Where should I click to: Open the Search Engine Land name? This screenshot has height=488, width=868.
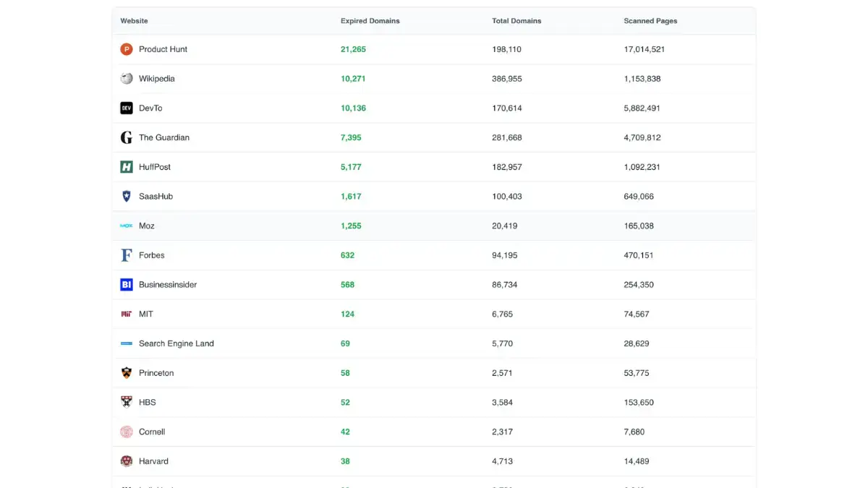(176, 343)
